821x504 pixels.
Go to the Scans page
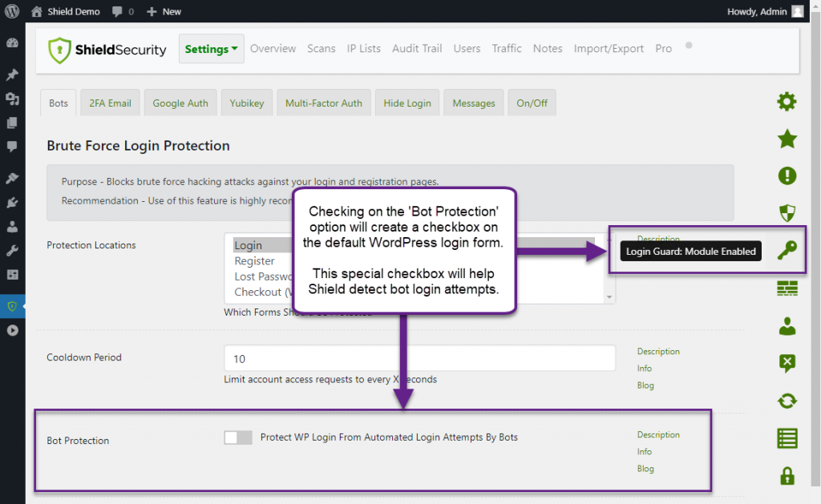pyautogui.click(x=321, y=49)
